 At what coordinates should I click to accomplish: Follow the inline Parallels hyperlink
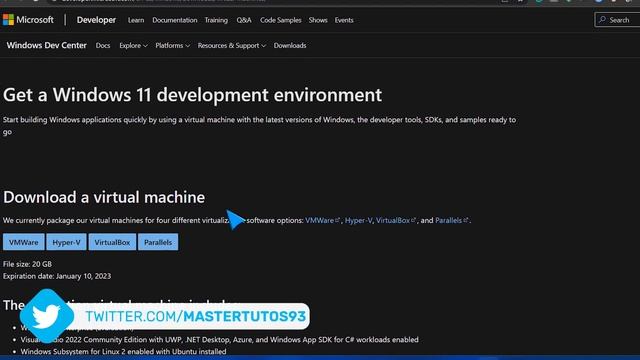point(451,220)
